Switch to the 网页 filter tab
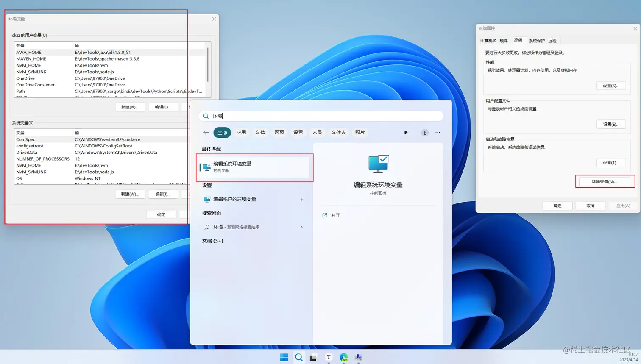The width and height of the screenshot is (641, 364). (279, 133)
